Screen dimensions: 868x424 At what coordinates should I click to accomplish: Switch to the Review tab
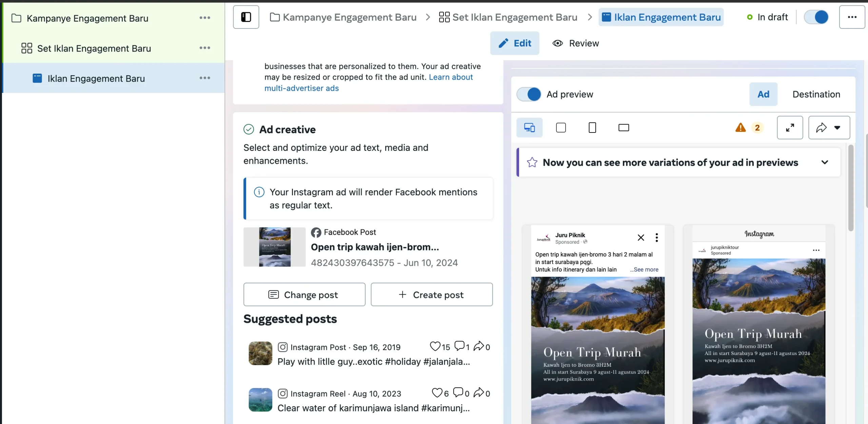click(x=576, y=43)
